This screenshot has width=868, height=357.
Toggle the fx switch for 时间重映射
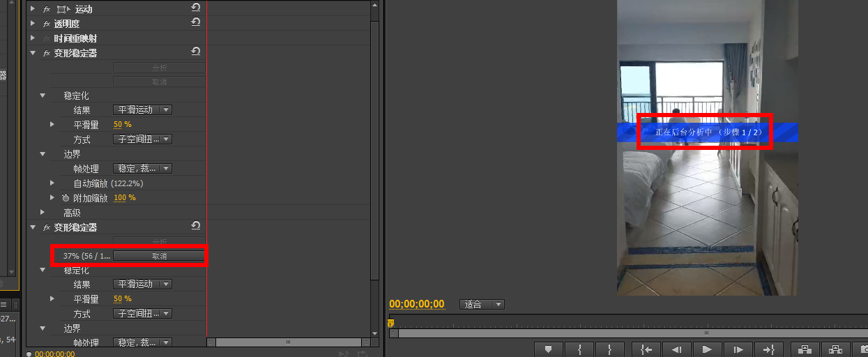(x=47, y=38)
